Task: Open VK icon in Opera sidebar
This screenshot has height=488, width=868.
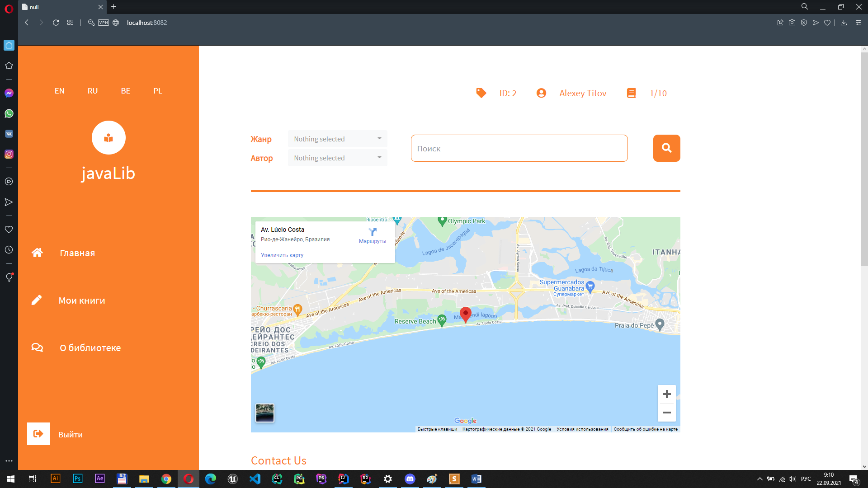Action: click(9, 134)
